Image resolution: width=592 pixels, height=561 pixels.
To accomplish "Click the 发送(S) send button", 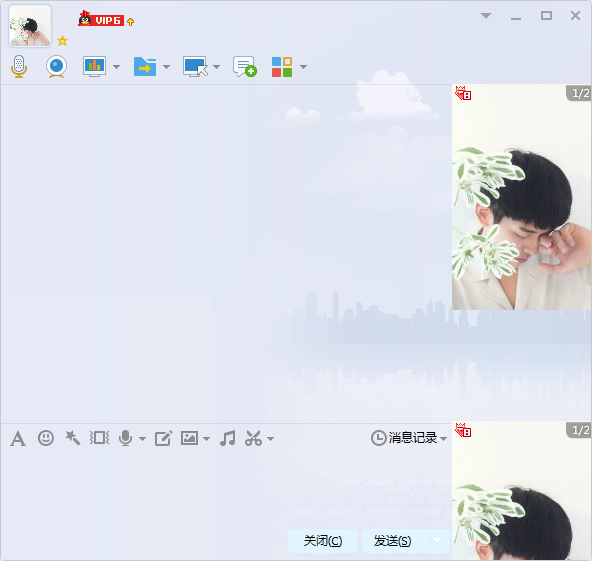I will [392, 541].
